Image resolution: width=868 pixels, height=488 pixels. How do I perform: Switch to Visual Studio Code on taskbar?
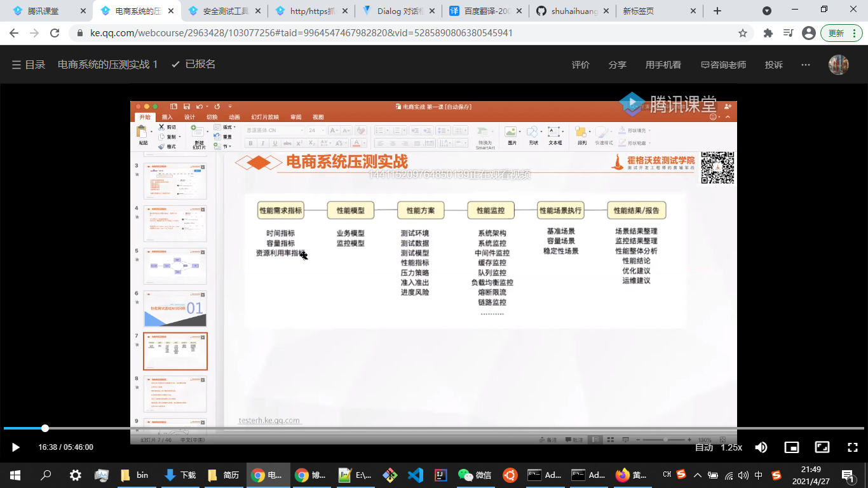pyautogui.click(x=415, y=475)
